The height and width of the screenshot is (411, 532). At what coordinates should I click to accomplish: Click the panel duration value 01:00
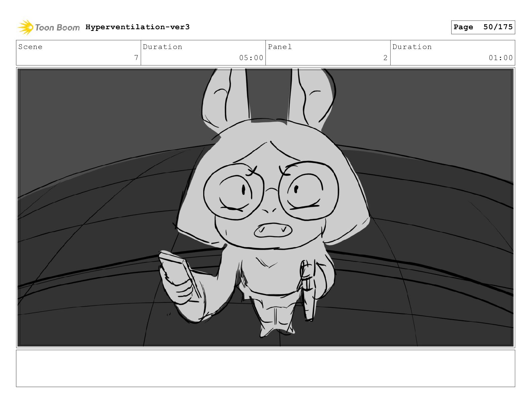pos(501,58)
